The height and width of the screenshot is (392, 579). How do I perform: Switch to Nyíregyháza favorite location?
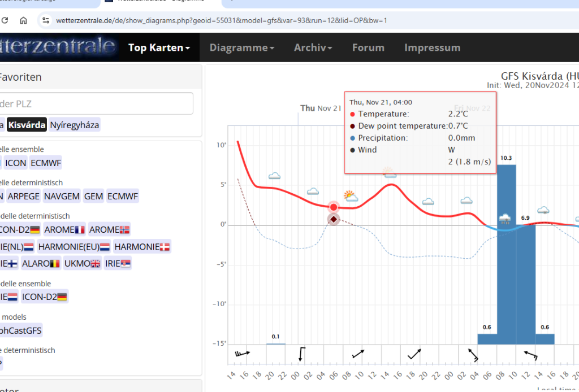[x=75, y=125]
